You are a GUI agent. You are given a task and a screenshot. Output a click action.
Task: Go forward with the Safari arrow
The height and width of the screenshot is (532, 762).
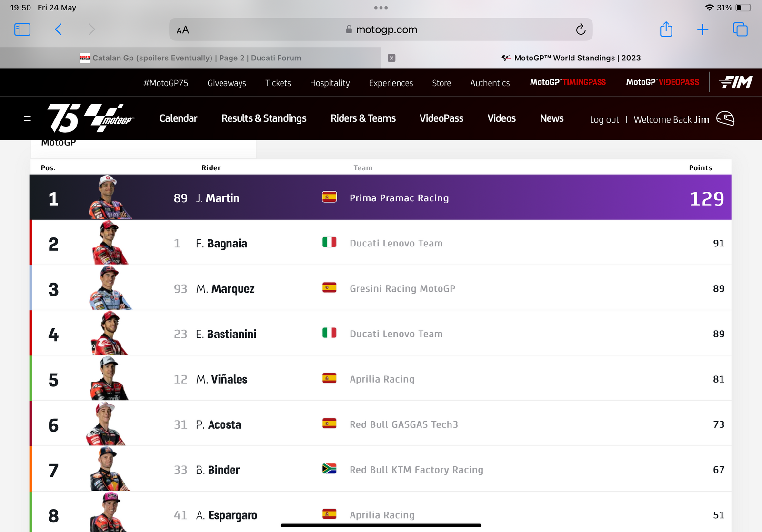tap(91, 30)
